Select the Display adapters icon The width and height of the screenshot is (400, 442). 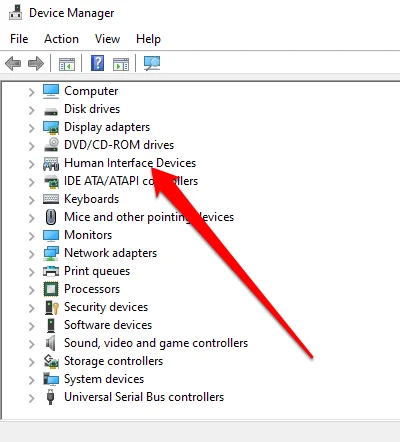click(x=51, y=127)
